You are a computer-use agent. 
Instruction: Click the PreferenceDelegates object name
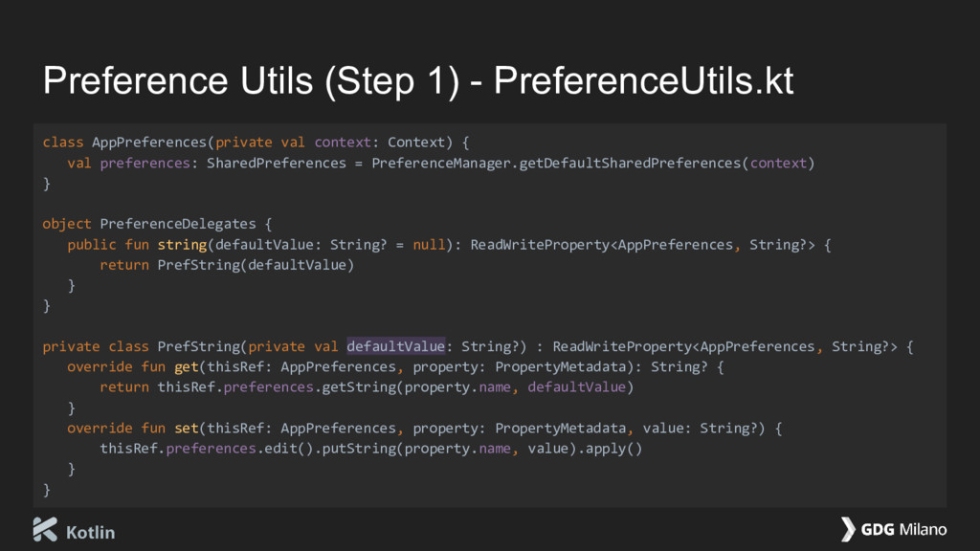coord(178,224)
